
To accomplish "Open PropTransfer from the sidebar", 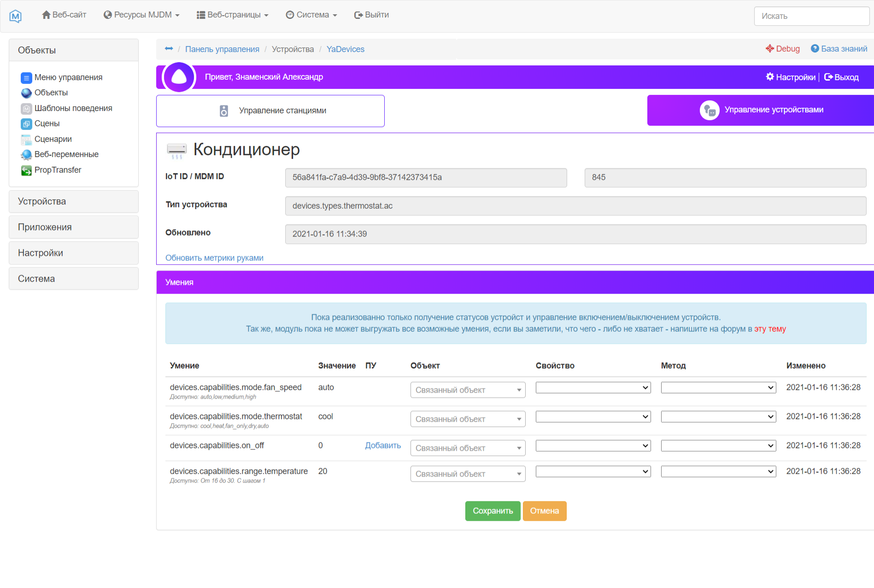I will [58, 170].
